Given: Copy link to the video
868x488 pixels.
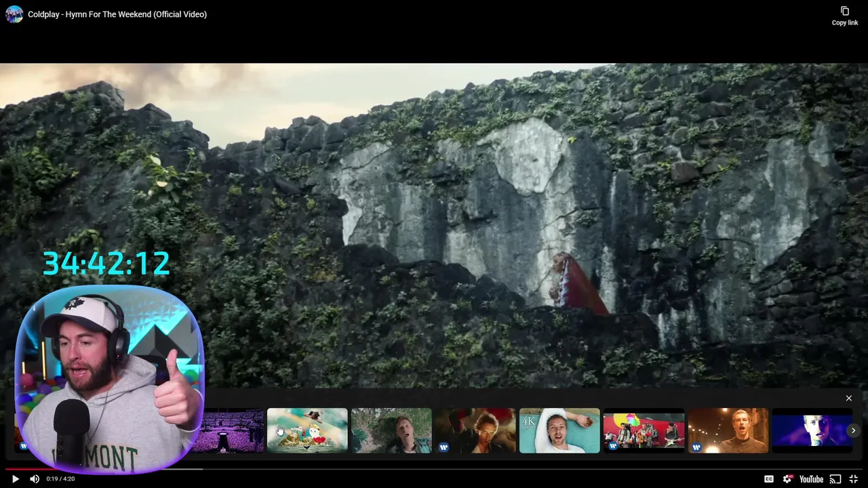Looking at the screenshot, I should tap(845, 16).
